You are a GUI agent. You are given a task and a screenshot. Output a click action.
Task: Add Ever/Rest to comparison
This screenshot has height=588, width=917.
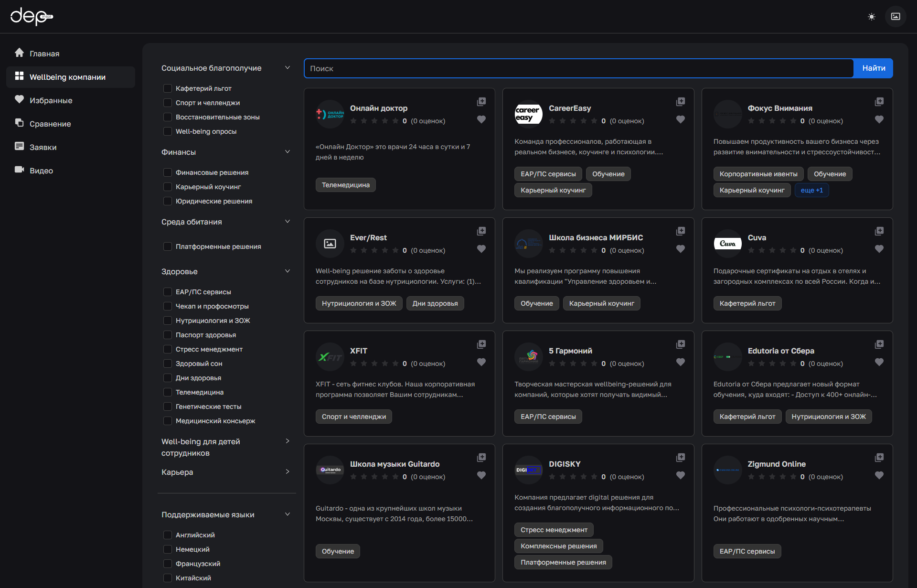pyautogui.click(x=481, y=231)
